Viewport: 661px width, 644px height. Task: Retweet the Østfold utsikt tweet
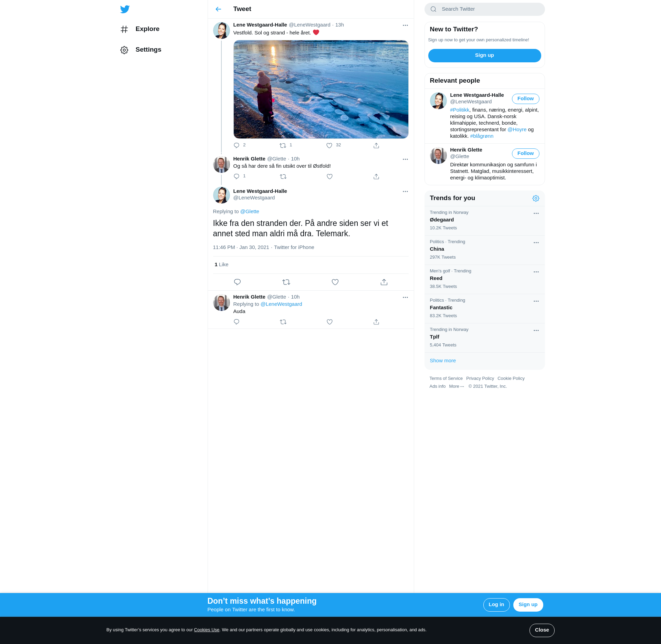[x=283, y=176]
